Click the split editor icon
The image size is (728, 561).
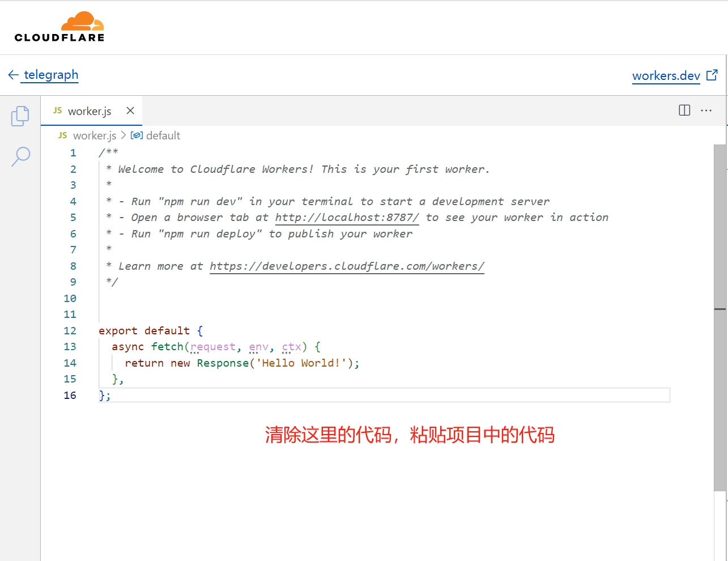click(x=684, y=110)
